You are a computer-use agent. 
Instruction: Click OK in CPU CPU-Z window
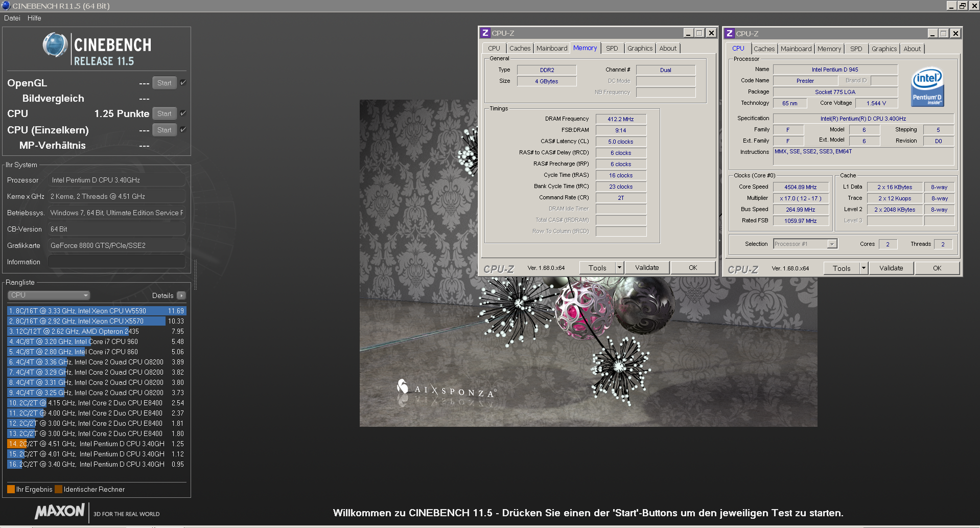click(937, 268)
